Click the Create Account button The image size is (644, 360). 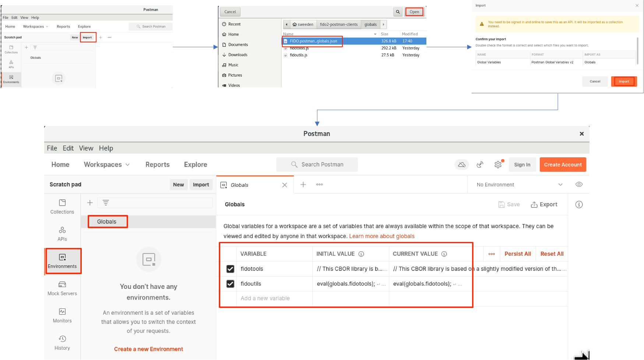point(563,165)
